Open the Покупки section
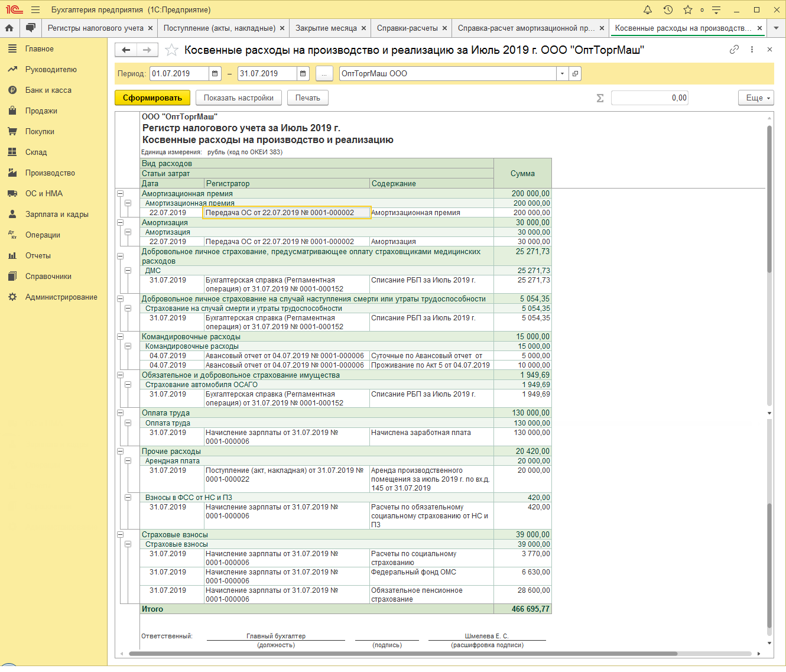Image resolution: width=786 pixels, height=672 pixels. [40, 131]
